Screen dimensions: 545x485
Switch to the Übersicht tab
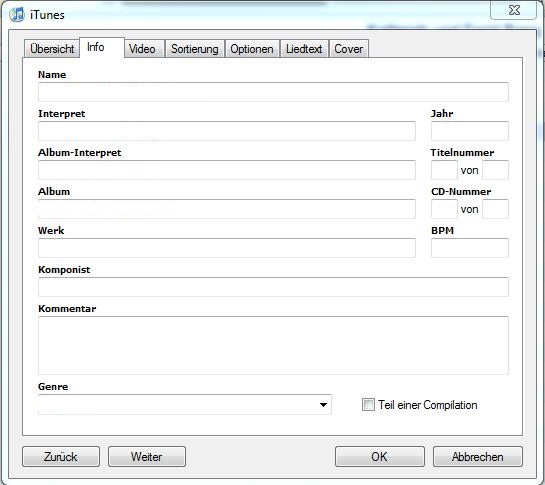click(52, 49)
